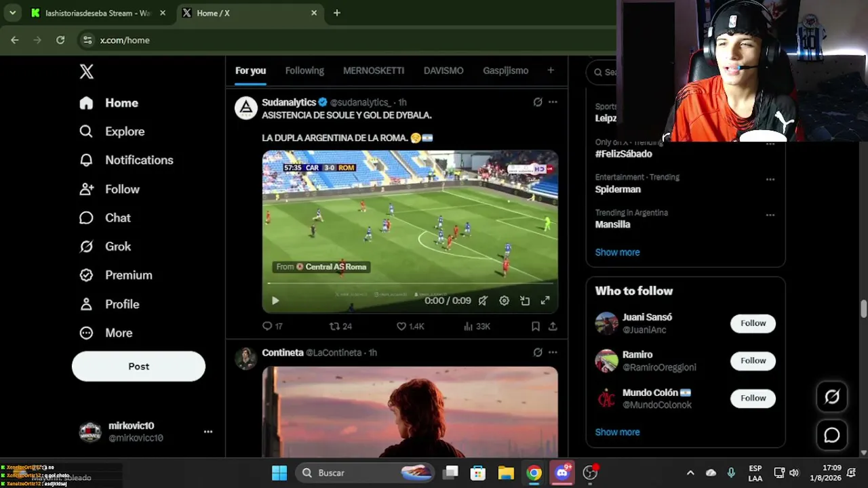Screen dimensions: 868x488
Task: Click the white Post button
Action: click(138, 366)
